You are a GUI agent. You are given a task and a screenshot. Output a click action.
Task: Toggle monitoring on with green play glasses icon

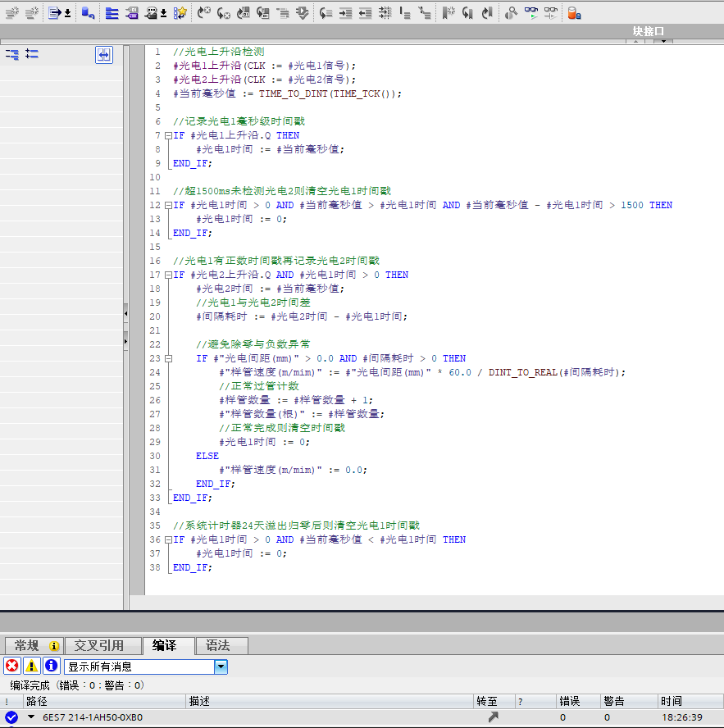point(530,13)
